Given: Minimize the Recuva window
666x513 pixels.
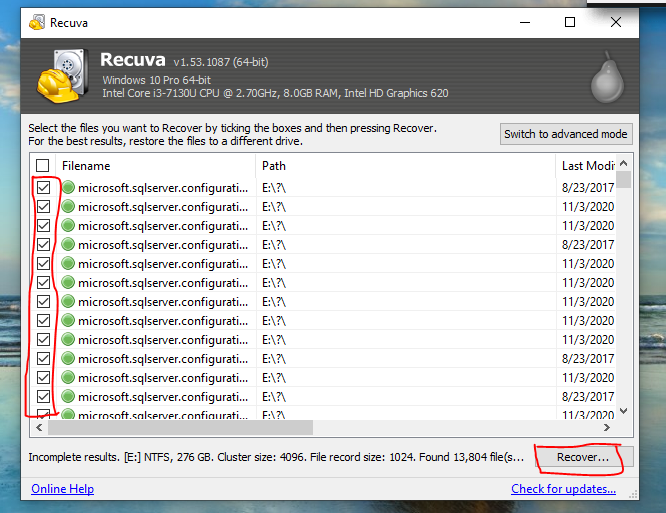Looking at the screenshot, I should [525, 22].
